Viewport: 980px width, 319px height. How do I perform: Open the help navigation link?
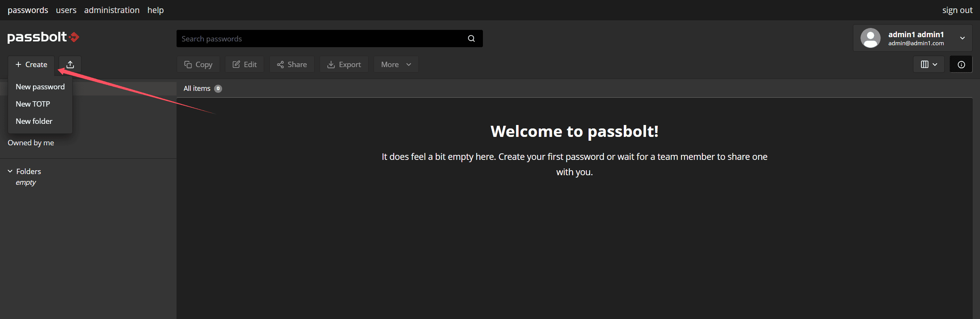(155, 10)
